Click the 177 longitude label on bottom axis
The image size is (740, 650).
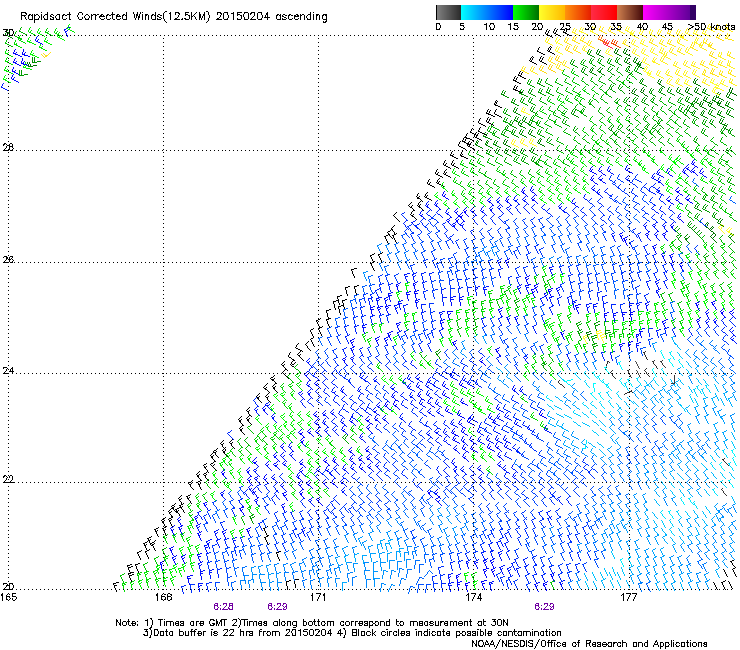(628, 597)
